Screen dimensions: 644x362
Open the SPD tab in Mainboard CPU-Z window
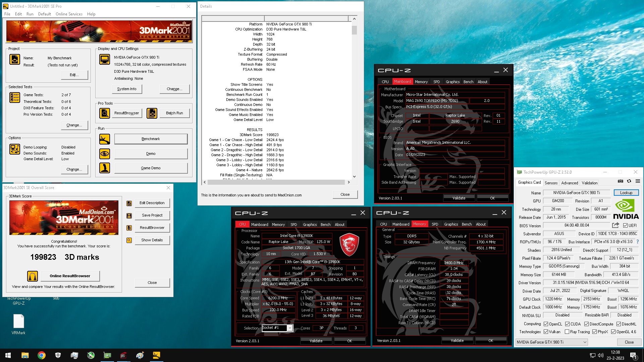click(436, 82)
